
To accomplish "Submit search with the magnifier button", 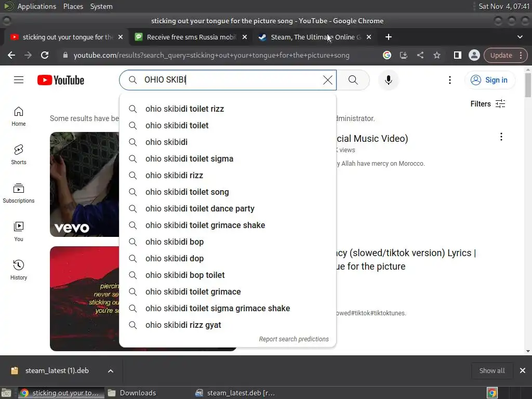I will [353, 80].
